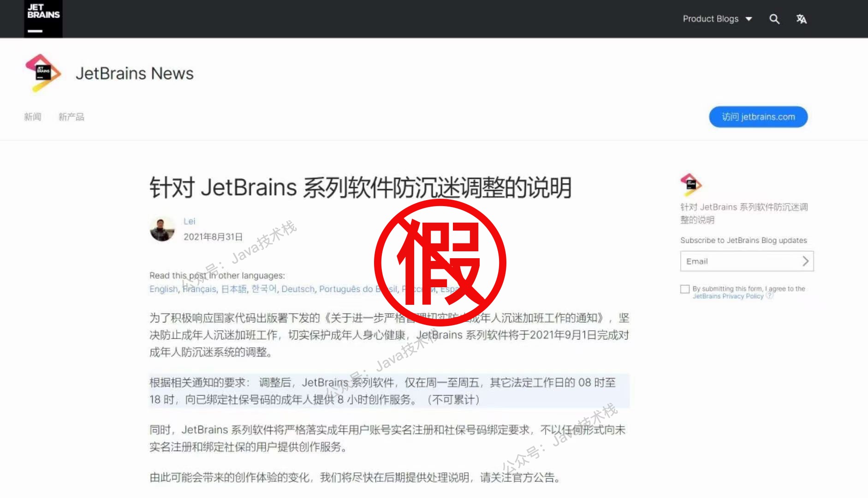Screen dimensions: 868x498
Task: Click the 访问 jetbrains.com button
Action: click(x=758, y=117)
